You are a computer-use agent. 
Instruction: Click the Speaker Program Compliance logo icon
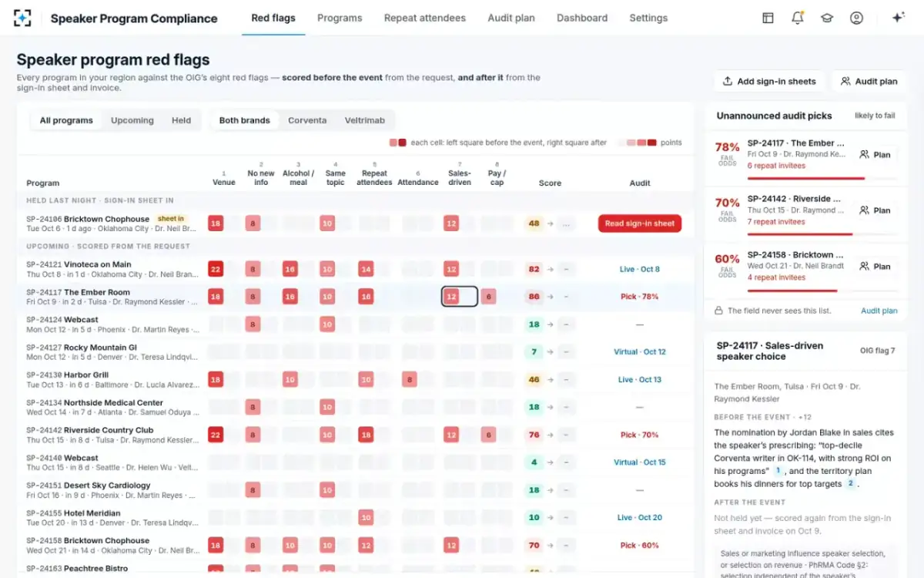(23, 18)
